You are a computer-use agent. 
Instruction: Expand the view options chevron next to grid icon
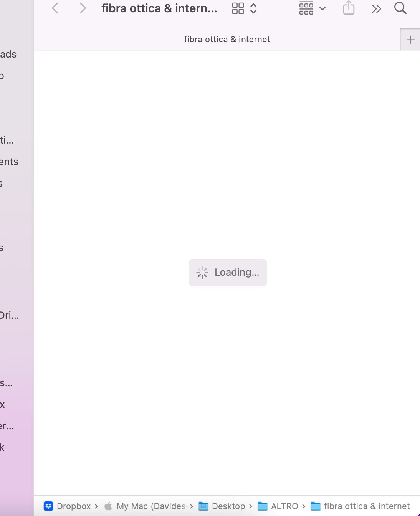tap(253, 8)
